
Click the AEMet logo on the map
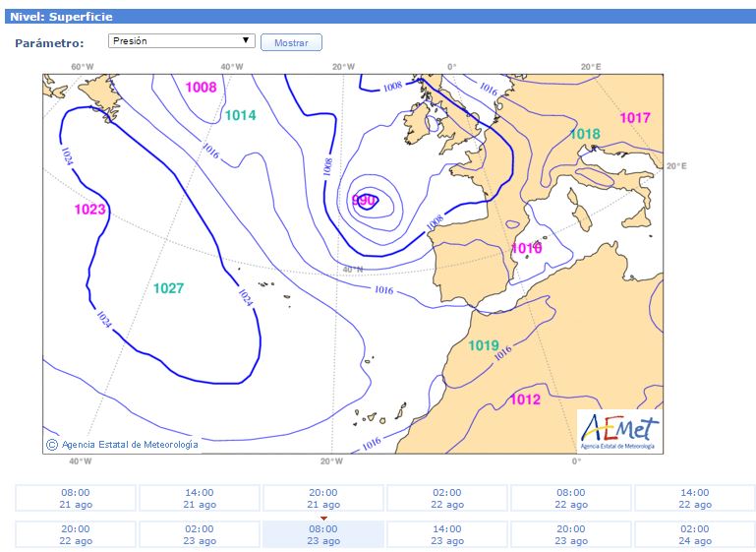(x=619, y=431)
